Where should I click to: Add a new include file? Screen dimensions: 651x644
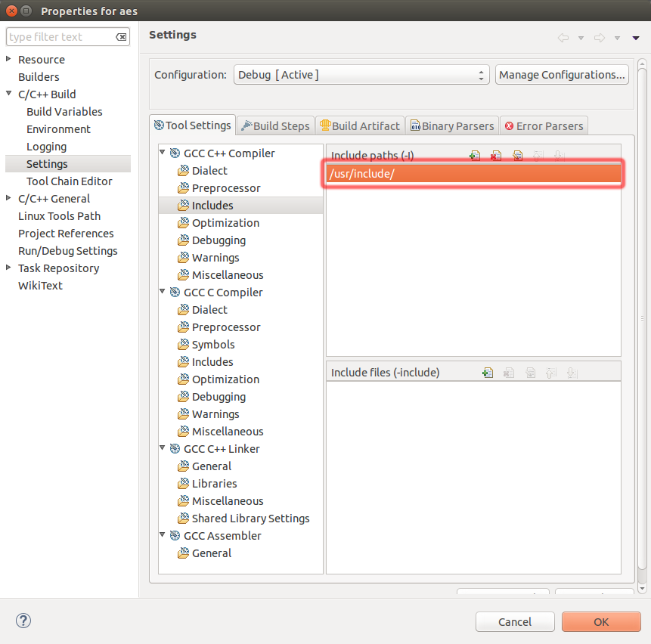click(487, 372)
